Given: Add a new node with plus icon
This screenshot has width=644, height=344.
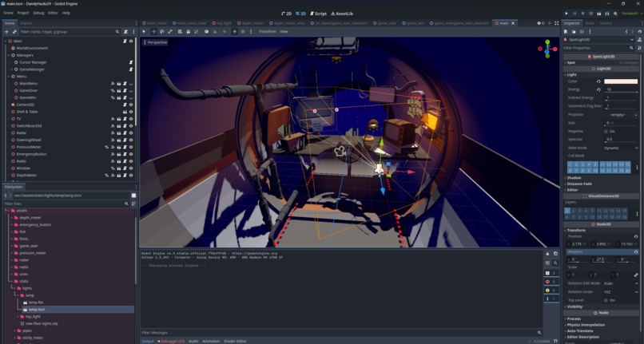Looking at the screenshot, I should click(6, 32).
